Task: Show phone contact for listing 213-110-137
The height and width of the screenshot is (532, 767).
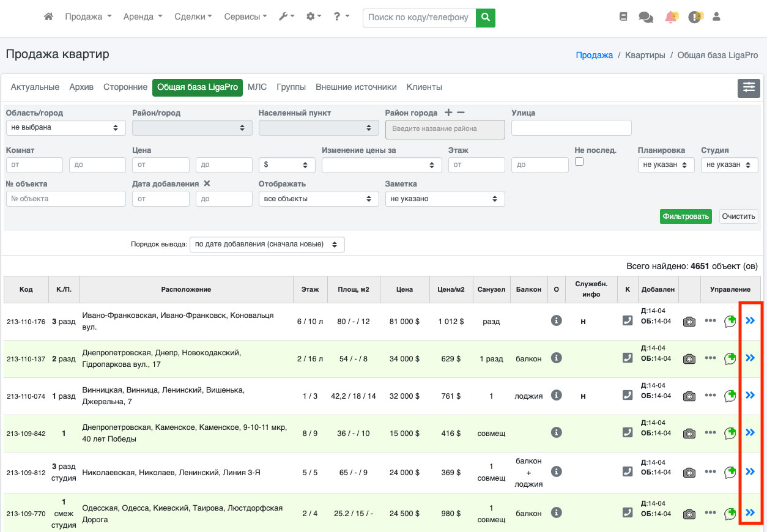Action: pyautogui.click(x=627, y=358)
